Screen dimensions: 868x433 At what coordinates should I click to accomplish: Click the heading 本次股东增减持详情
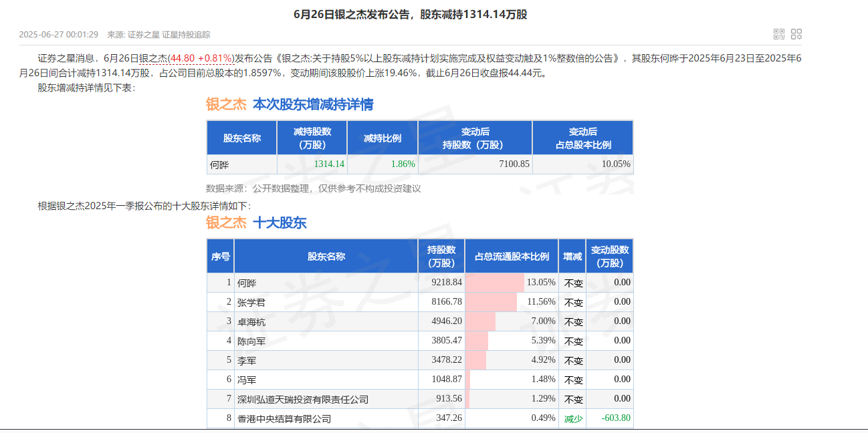click(313, 104)
